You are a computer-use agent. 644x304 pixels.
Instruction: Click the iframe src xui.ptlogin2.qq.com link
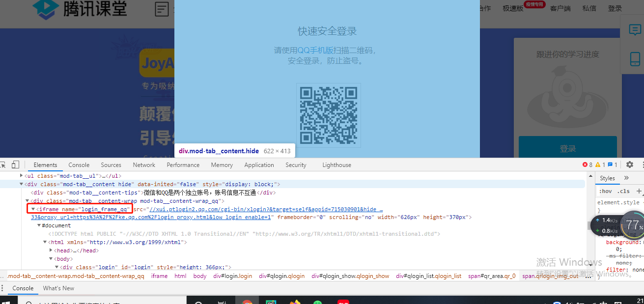coord(265,209)
